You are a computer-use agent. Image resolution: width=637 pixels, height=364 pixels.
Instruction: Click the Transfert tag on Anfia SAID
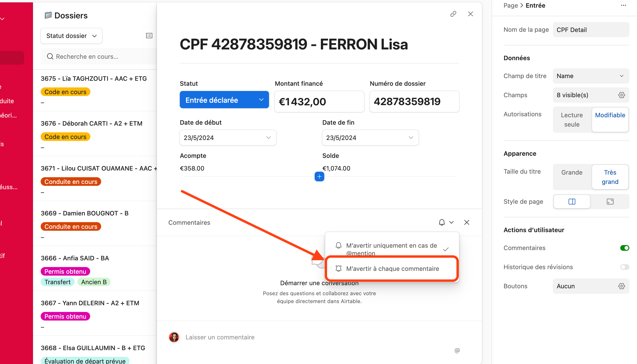pos(58,282)
